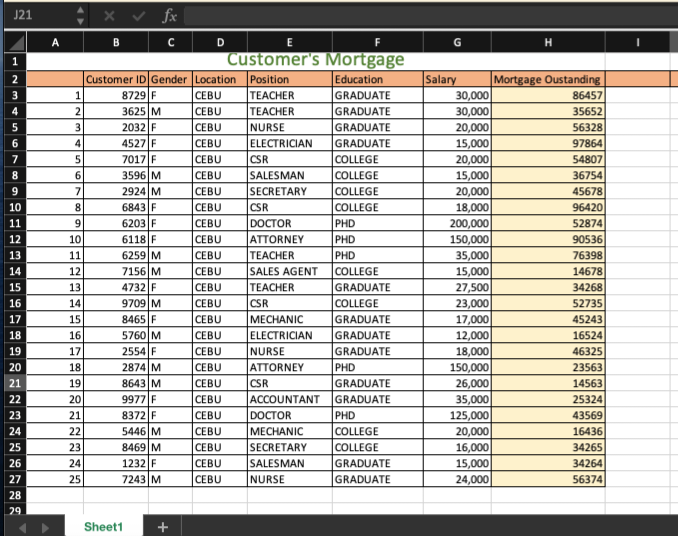Select Customer ID cell 9977
This screenshot has height=536, width=678.
[x=116, y=399]
